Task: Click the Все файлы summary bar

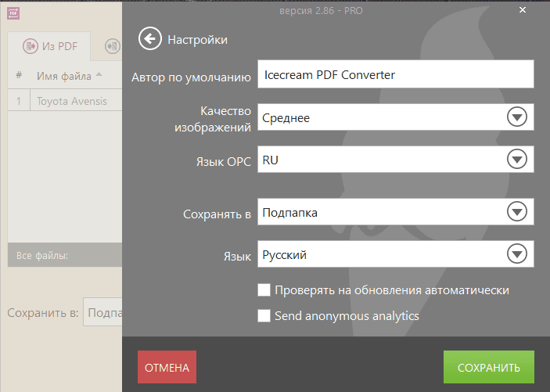Action: 63,255
